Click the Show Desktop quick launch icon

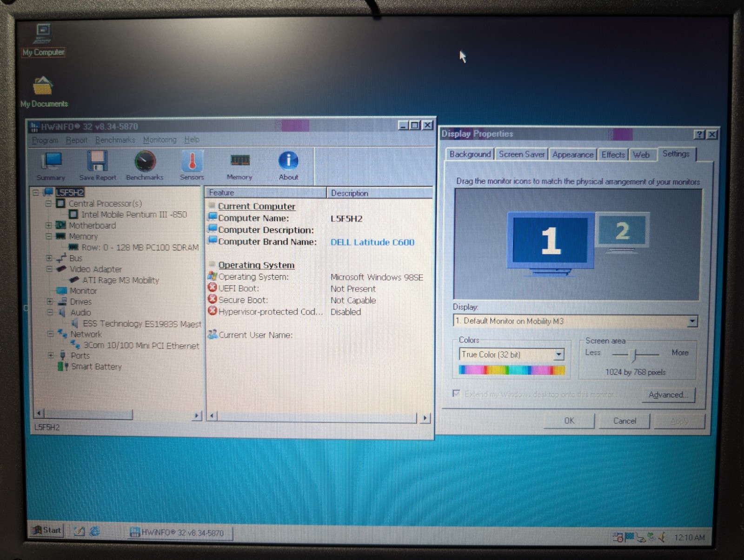[80, 531]
